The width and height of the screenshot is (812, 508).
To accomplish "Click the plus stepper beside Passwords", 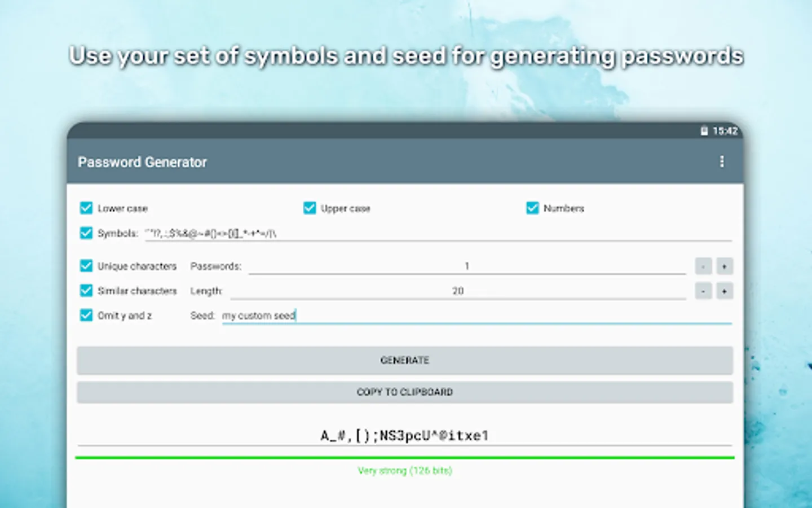I will (x=724, y=266).
